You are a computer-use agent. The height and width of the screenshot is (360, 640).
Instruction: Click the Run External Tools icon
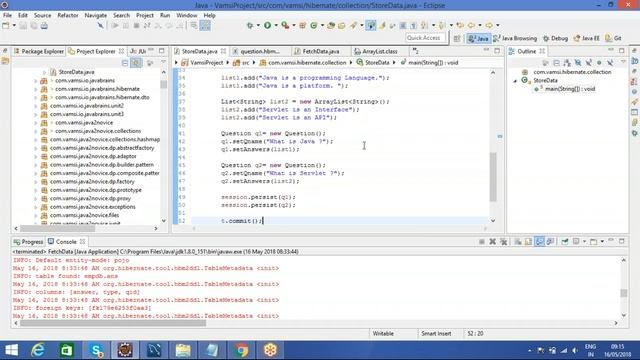click(285, 25)
